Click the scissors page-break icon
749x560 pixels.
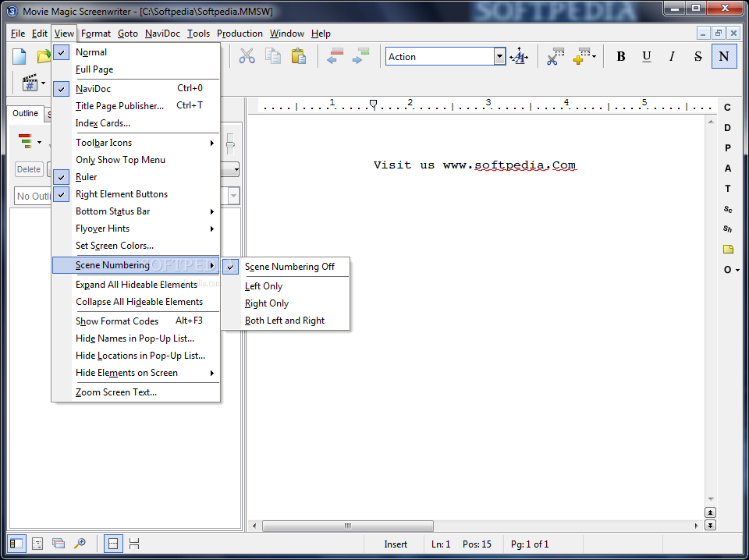tap(556, 56)
